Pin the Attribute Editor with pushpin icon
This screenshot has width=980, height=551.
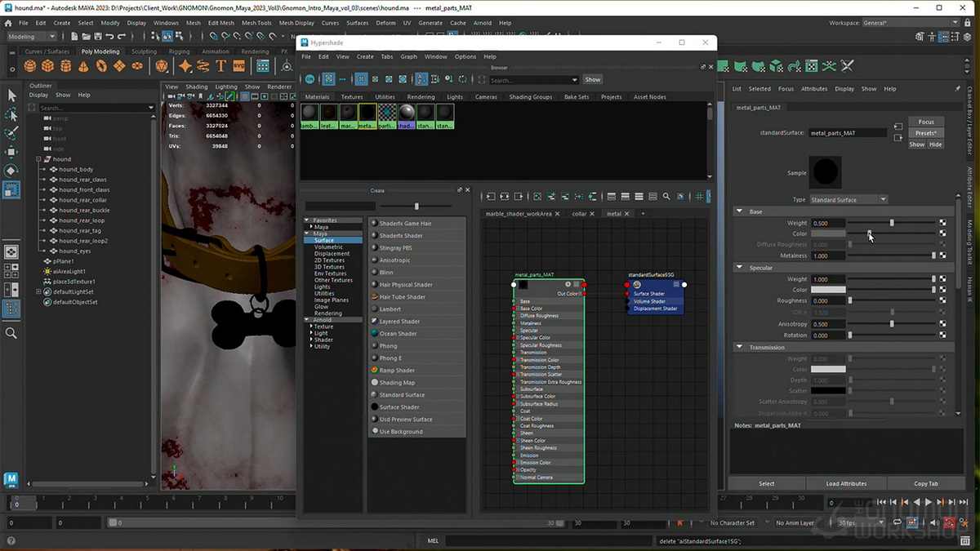point(957,88)
